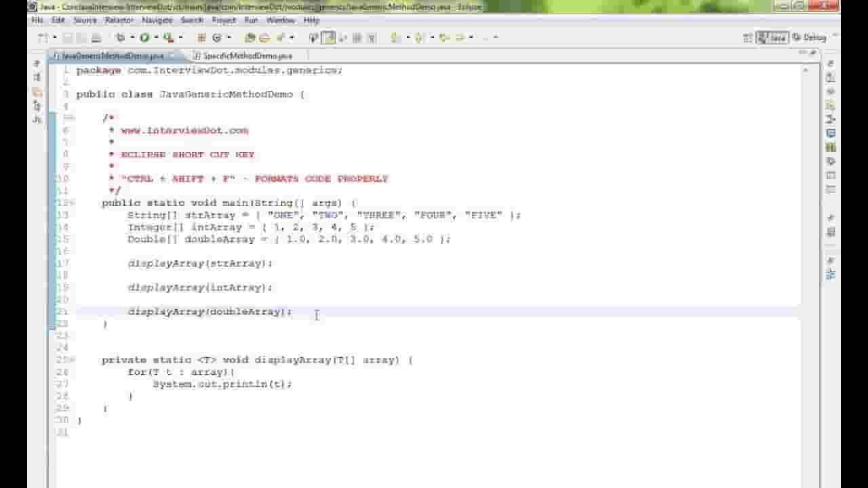868x488 pixels.
Task: Create a new Java class from the toolbar
Action: (217, 38)
